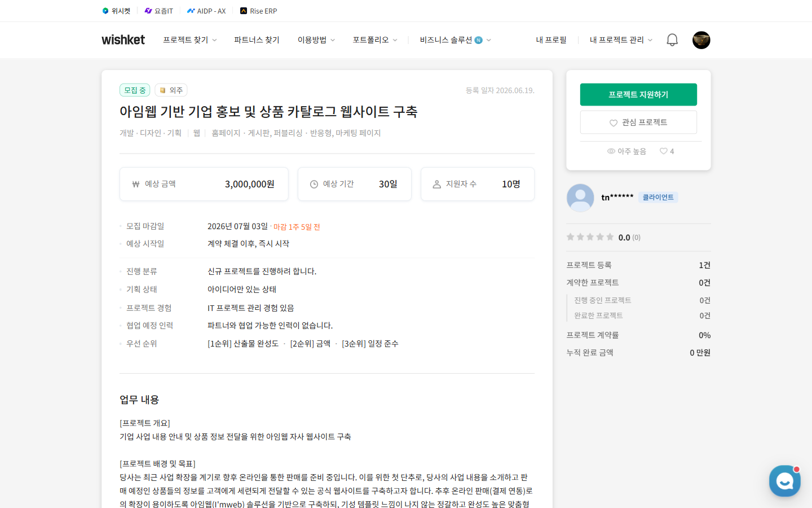Viewport: 812px width, 508px height.
Task: Click the 마감 1주 5일 전 notice
Action: tap(297, 227)
